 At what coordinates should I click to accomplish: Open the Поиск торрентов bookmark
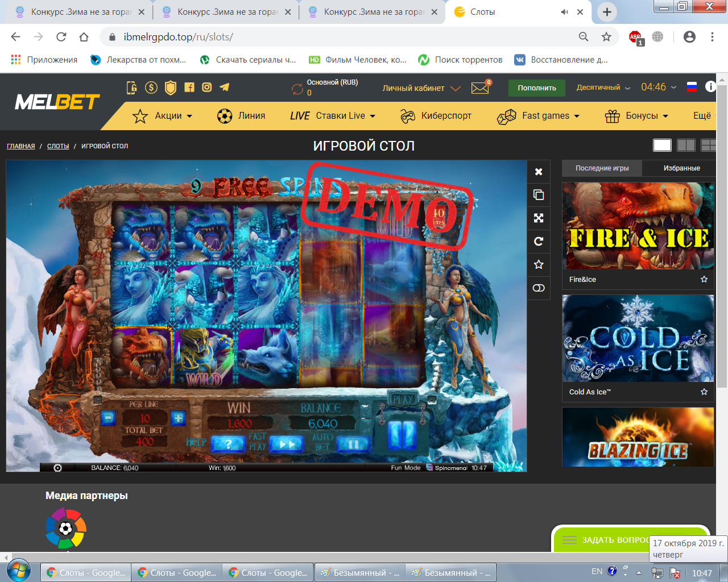(x=460, y=60)
